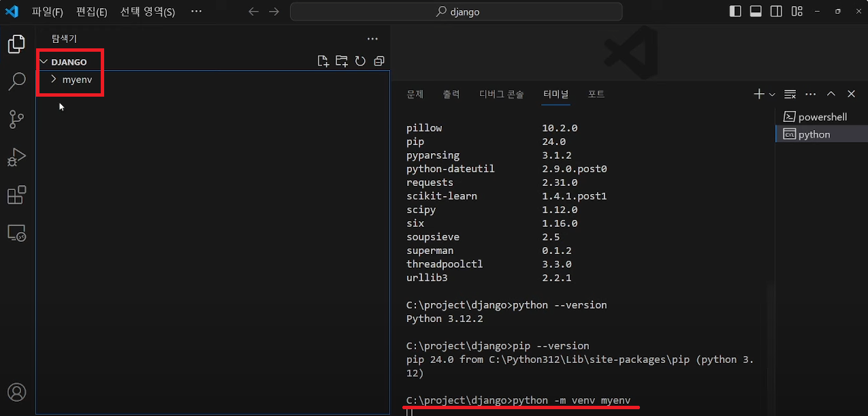Show more menu bar items
Viewport: 868px width, 416px height.
click(x=196, y=12)
